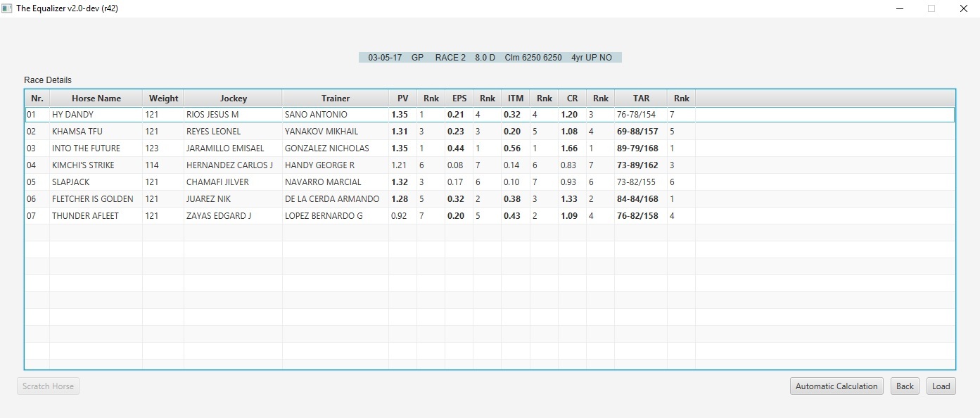This screenshot has height=418, width=980.
Task: Click TAR value 76-78/154
Action: 636,115
